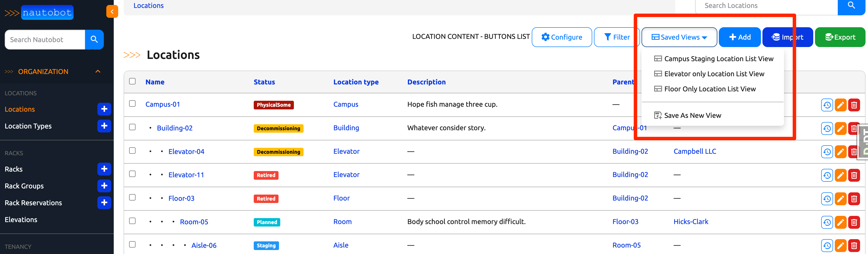The image size is (868, 254).
Task: Click the Search Locations magnifier icon
Action: pos(851,5)
